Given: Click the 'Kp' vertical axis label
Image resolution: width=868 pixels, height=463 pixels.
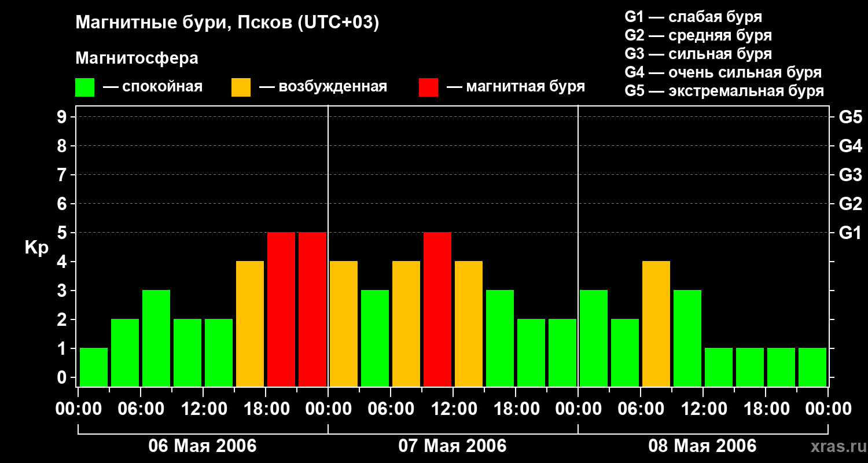Looking at the screenshot, I should pyautogui.click(x=36, y=248).
